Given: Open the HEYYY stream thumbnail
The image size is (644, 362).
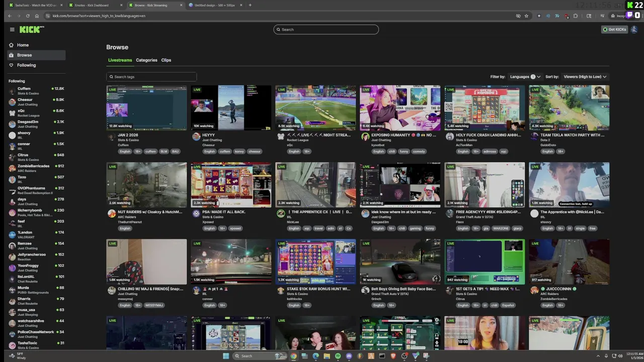Looking at the screenshot, I should click(x=231, y=108).
